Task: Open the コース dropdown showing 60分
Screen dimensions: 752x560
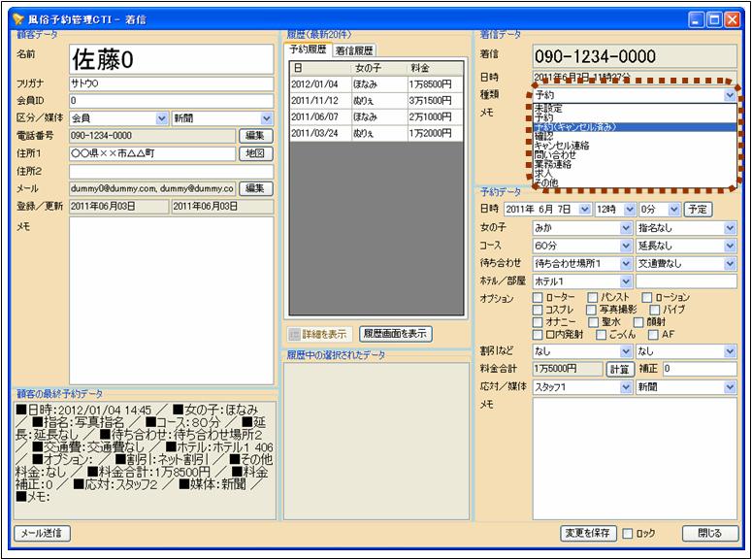Action: pos(626,246)
